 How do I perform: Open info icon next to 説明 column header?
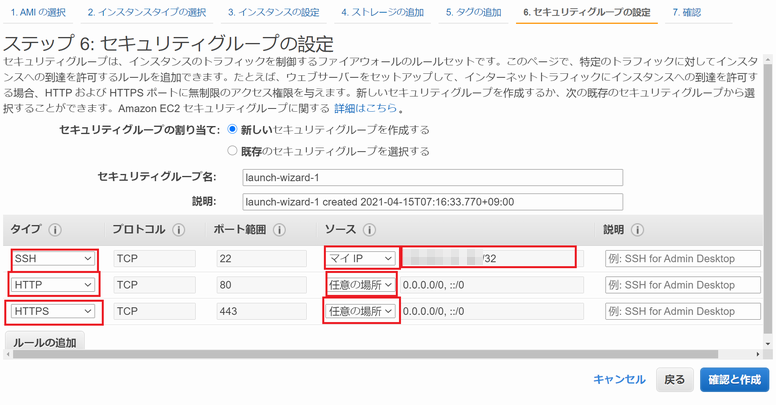637,230
